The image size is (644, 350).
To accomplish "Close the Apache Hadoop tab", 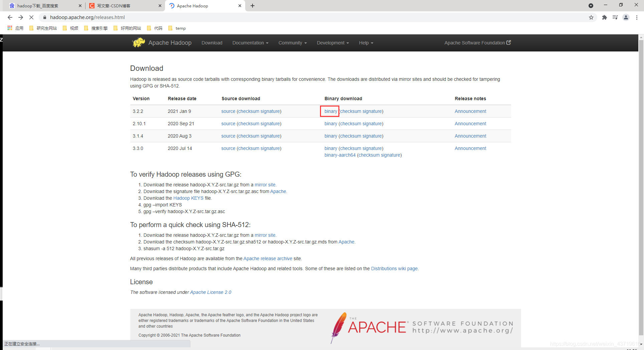I will click(240, 6).
